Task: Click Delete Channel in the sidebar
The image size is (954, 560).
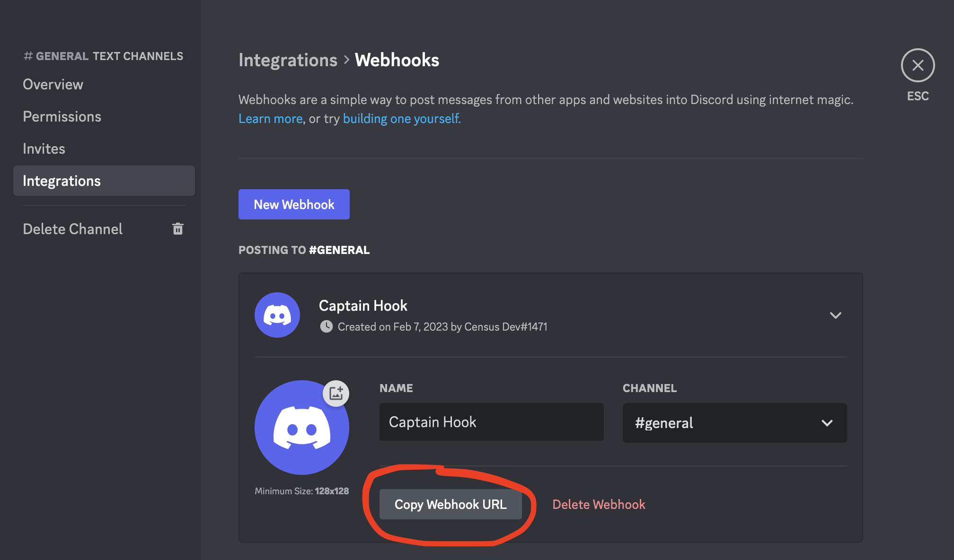Action: click(73, 229)
